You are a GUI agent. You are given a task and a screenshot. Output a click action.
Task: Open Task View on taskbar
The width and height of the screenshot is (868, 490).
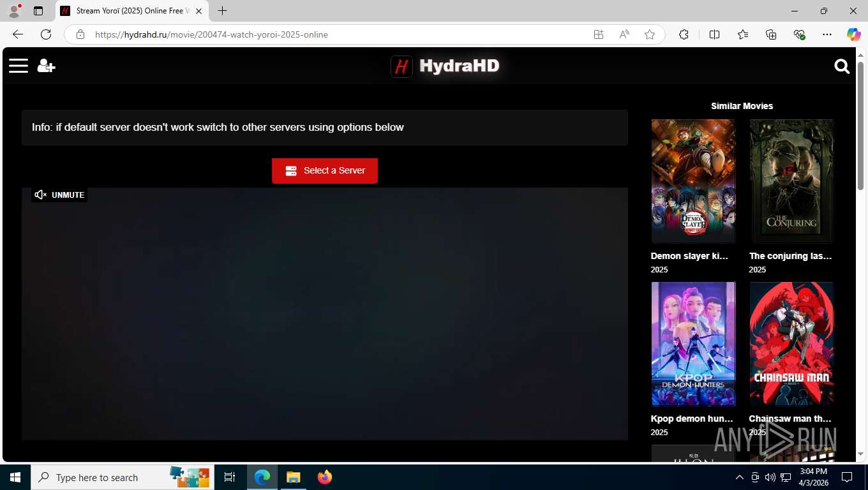[230, 477]
